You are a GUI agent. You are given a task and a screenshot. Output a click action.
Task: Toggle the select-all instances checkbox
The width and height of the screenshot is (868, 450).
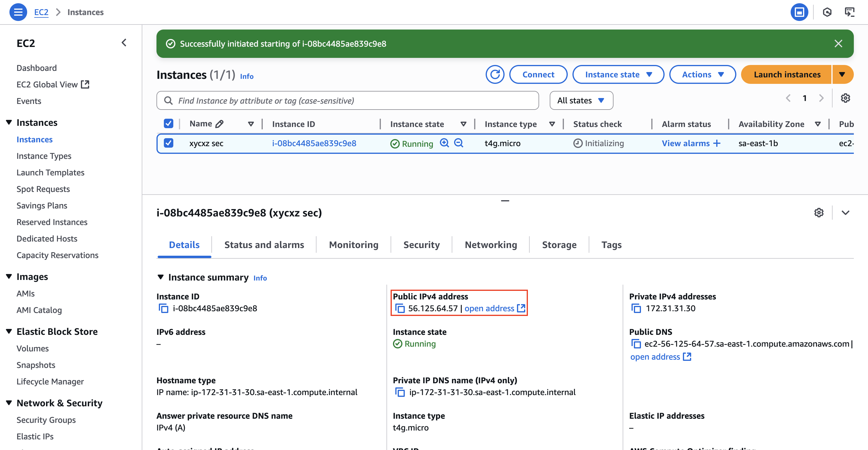coord(169,124)
